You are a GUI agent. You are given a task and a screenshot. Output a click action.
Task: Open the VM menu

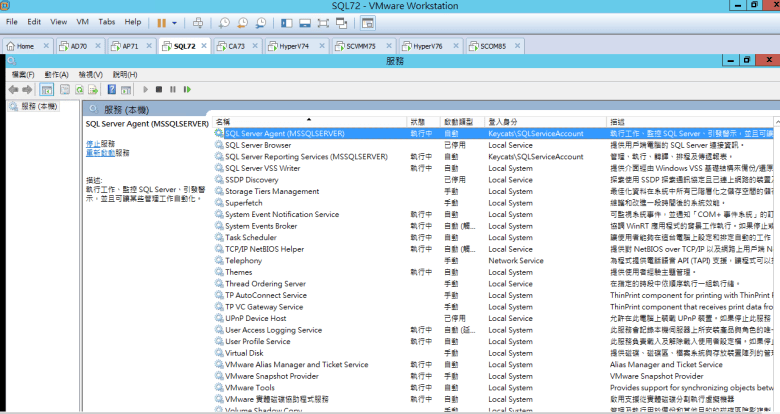[80, 21]
